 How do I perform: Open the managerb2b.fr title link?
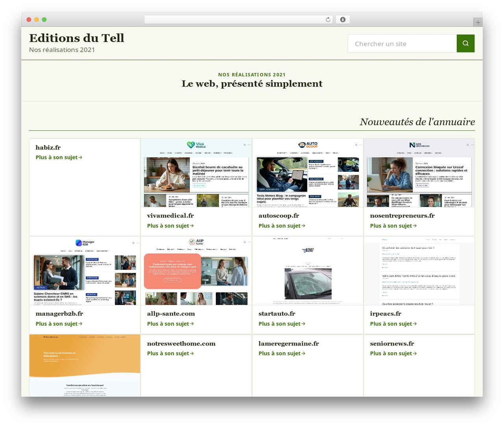pos(59,314)
